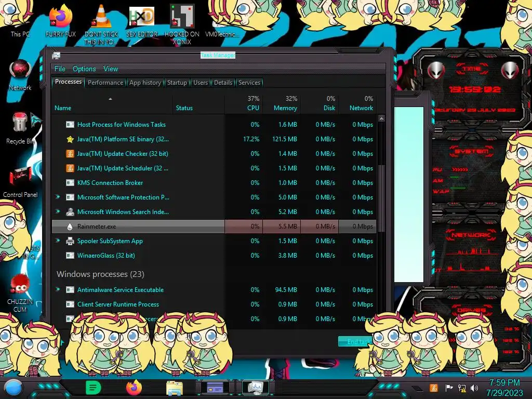Sort by the Memory column header

(282, 103)
